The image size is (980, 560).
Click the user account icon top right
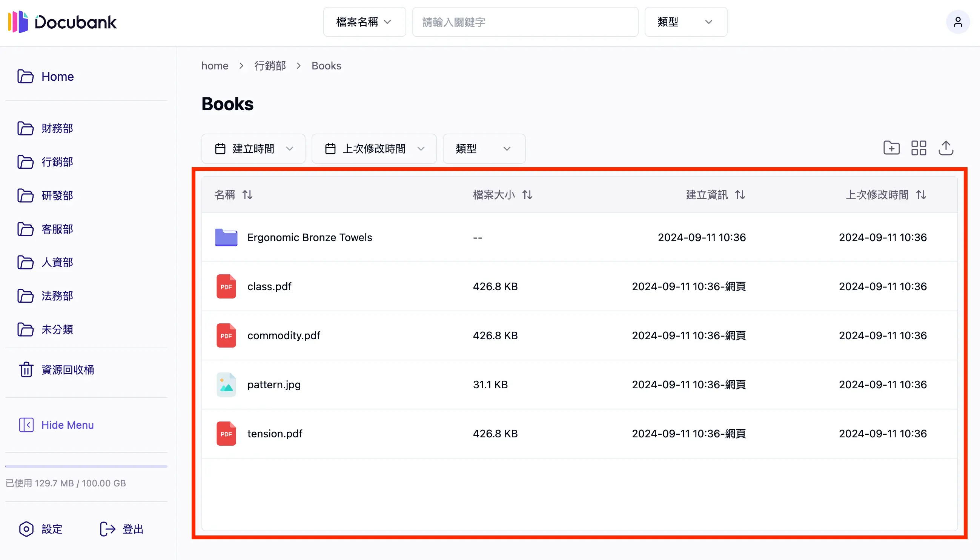958,22
